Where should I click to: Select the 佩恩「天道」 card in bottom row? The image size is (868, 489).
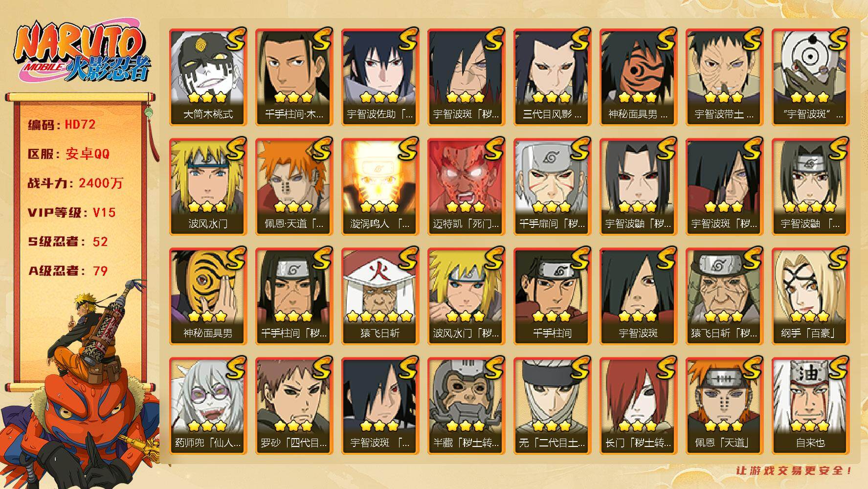(725, 406)
